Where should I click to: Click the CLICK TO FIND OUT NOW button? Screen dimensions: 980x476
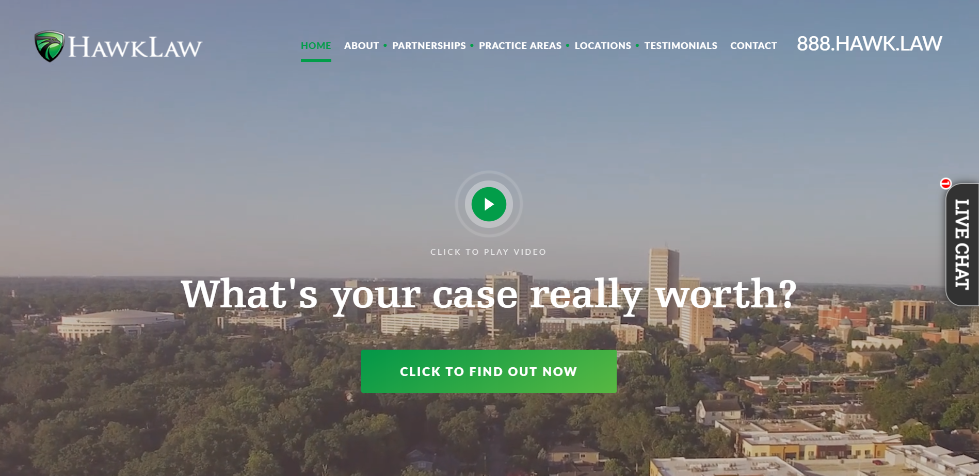point(489,371)
